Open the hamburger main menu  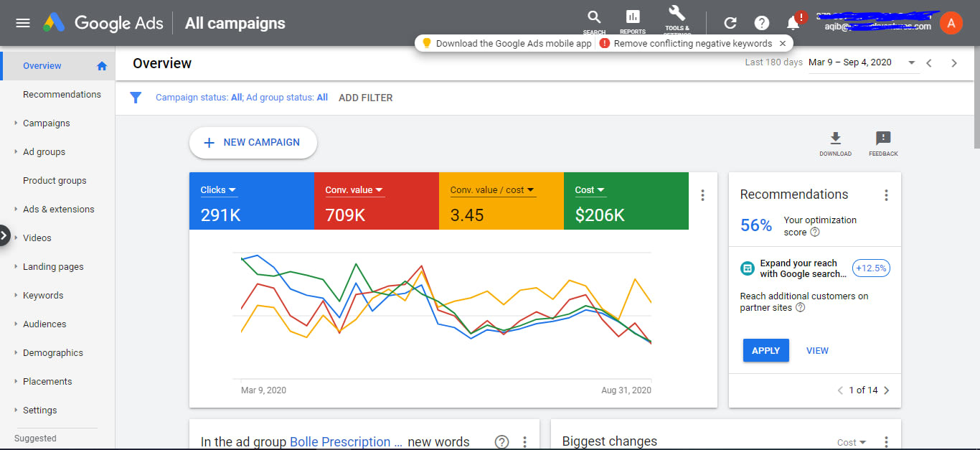23,23
